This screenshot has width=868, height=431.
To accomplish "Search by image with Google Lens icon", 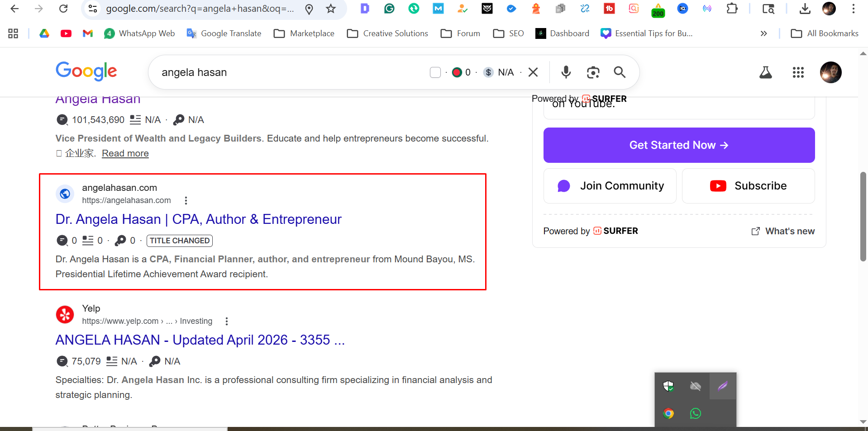I will (593, 72).
